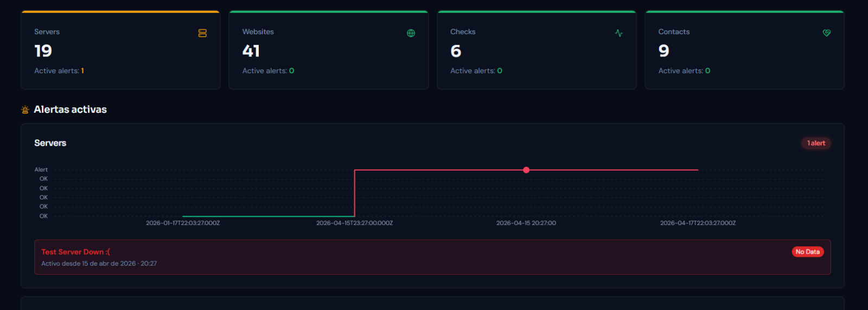Viewport: 868px width, 310px height.
Task: Click the server stack icon in Servers card
Action: [202, 33]
